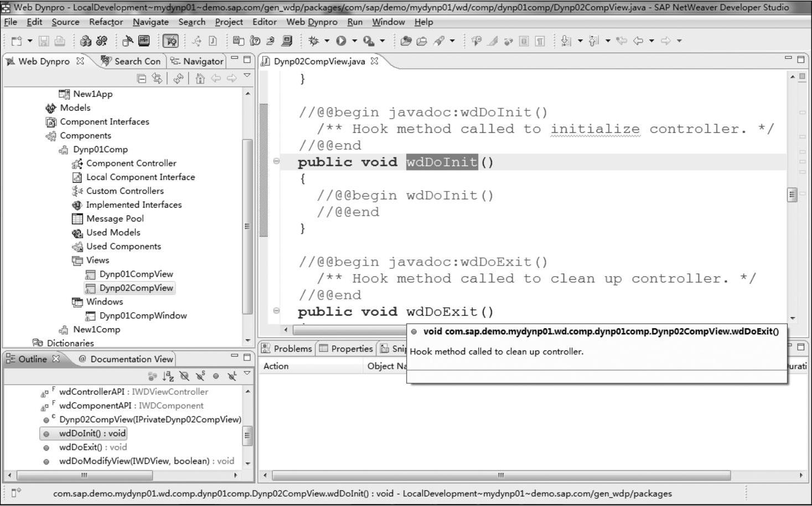
Task: Click the code editor vertical scrollbar thumb
Action: 793,195
